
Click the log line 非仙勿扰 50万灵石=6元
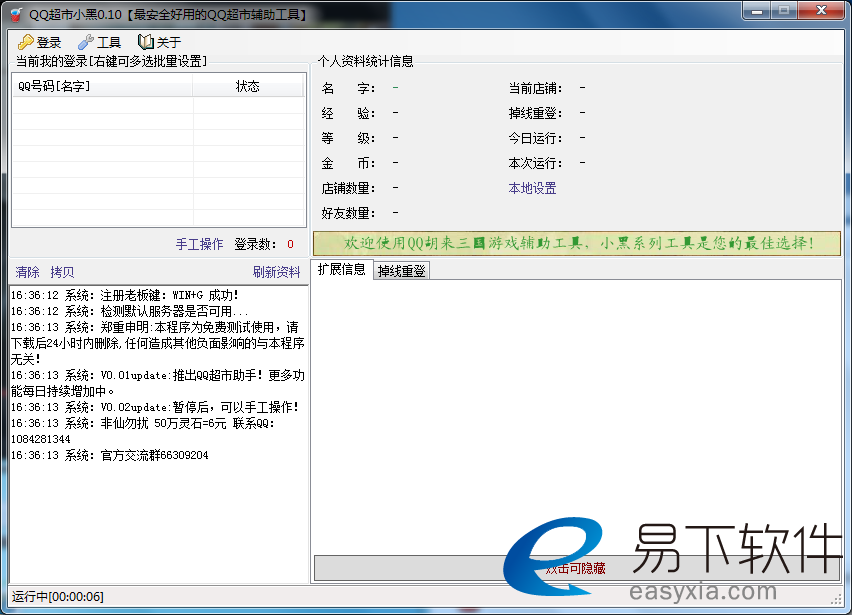click(143, 431)
